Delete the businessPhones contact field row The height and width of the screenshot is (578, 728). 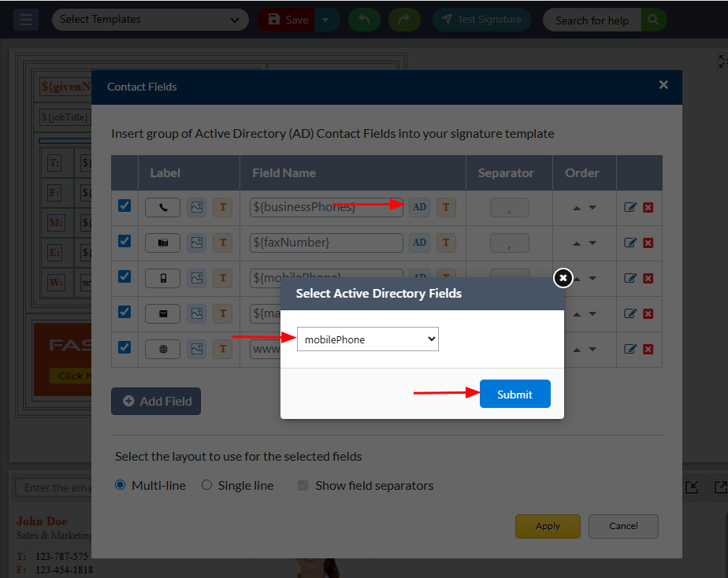pyautogui.click(x=648, y=208)
